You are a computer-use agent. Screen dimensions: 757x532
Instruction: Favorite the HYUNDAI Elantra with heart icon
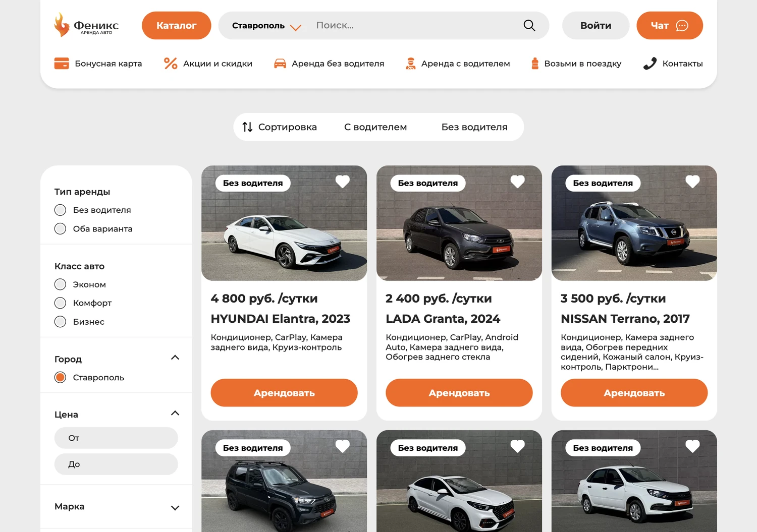(x=343, y=182)
